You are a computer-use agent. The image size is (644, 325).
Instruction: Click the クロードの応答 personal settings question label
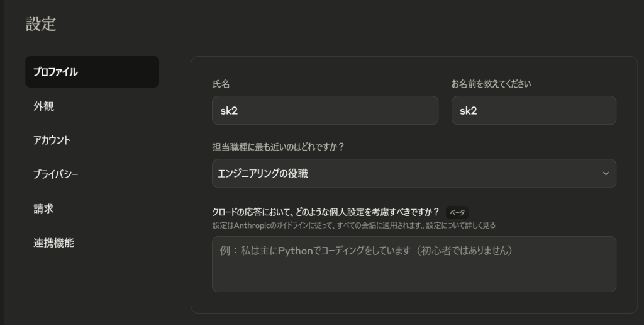coord(326,212)
